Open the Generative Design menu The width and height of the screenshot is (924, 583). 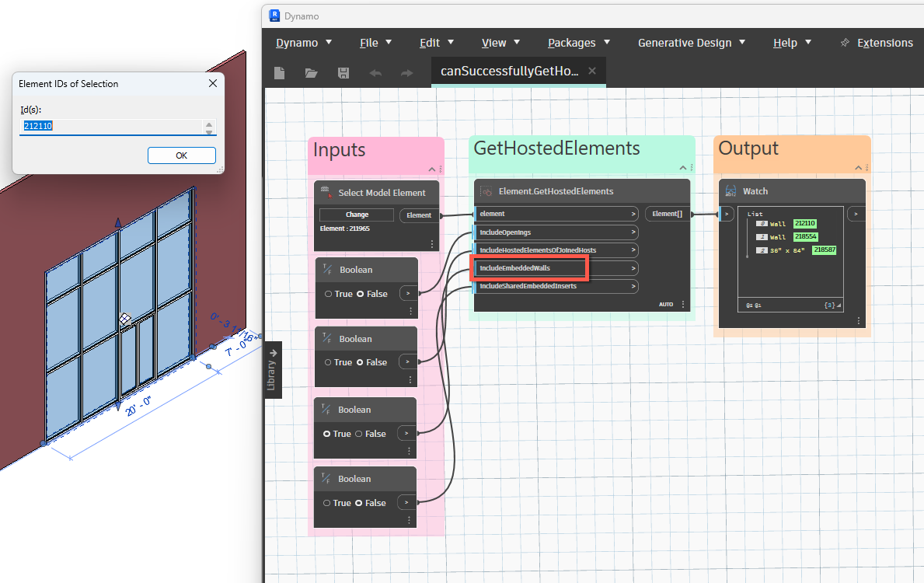692,43
